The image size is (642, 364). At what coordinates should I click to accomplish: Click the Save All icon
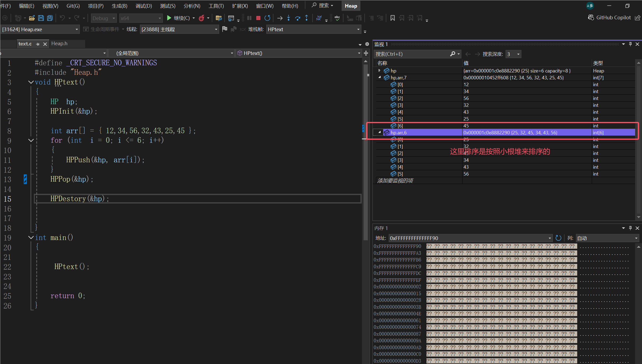coord(50,18)
